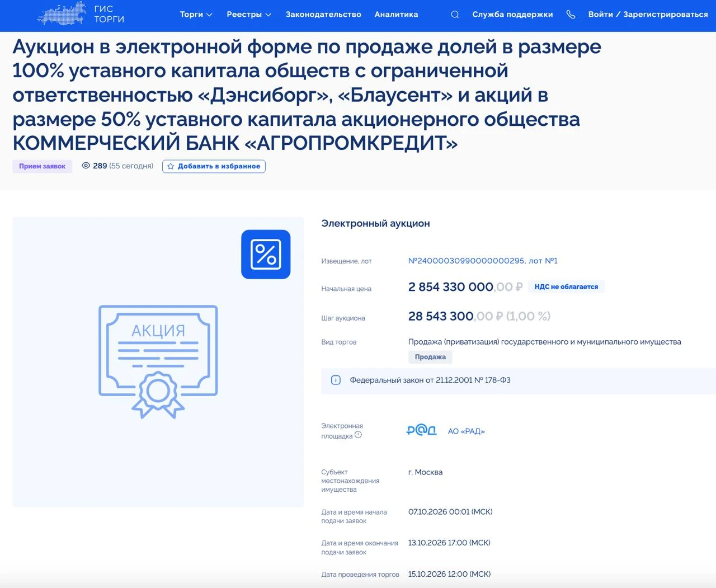Click the blue percent badge icon
Viewport: 716px width, 588px height.
(x=266, y=254)
